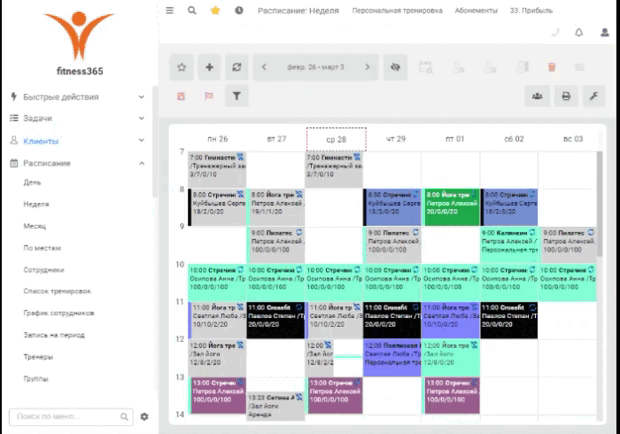Open График сотрудников menu item

click(59, 313)
